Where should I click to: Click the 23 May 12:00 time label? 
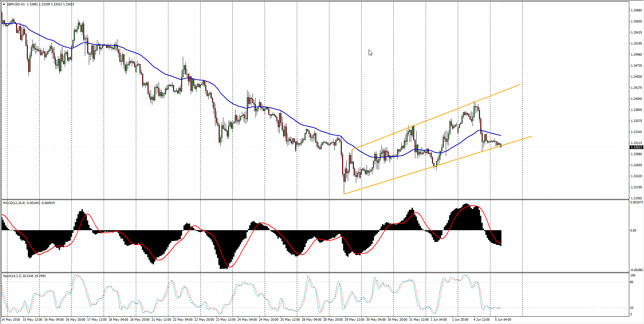point(225,320)
